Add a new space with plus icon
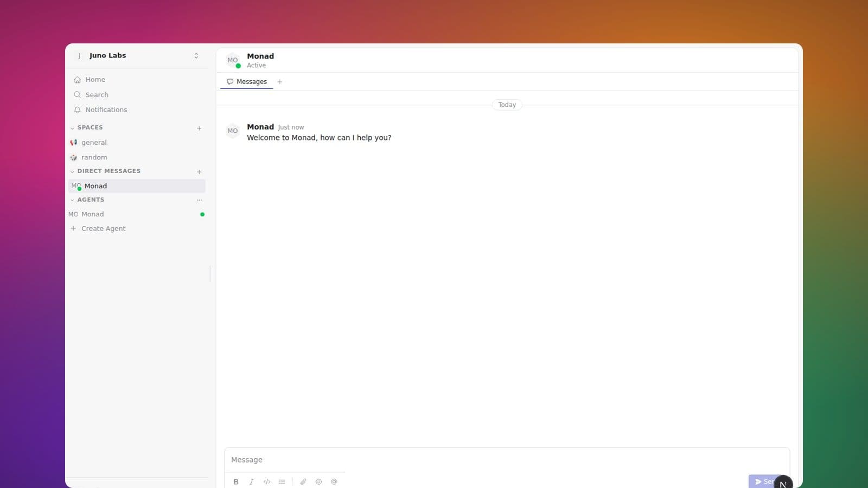The width and height of the screenshot is (868, 488). [x=199, y=129]
